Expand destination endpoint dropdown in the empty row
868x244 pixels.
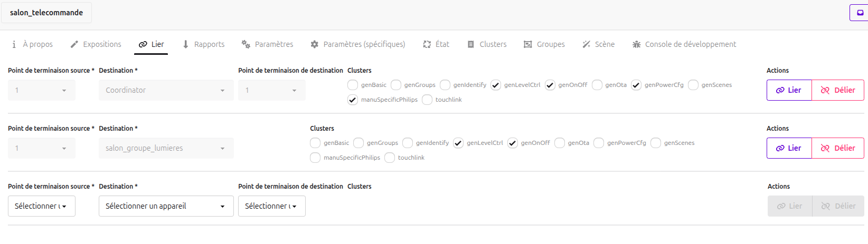(271, 206)
